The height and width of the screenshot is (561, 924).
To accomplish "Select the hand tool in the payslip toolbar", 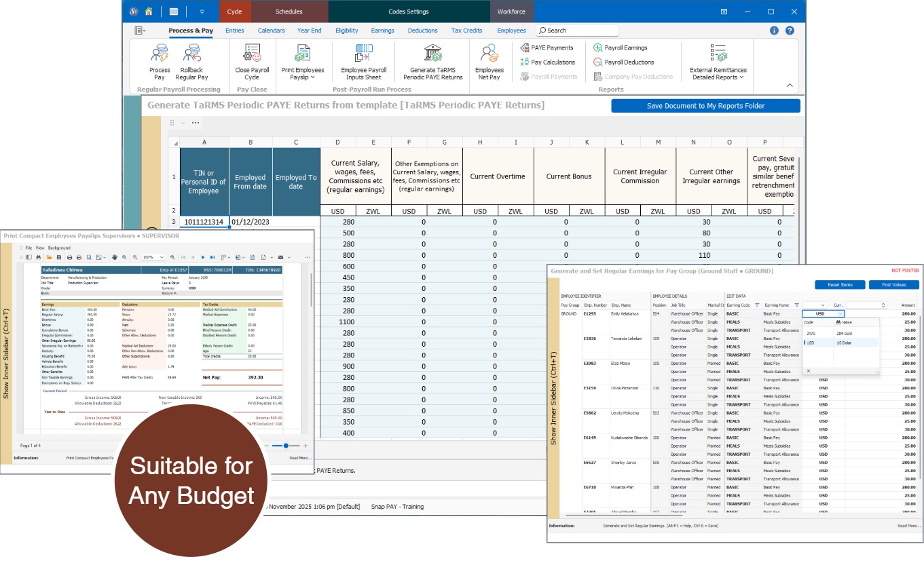I will tap(115, 258).
